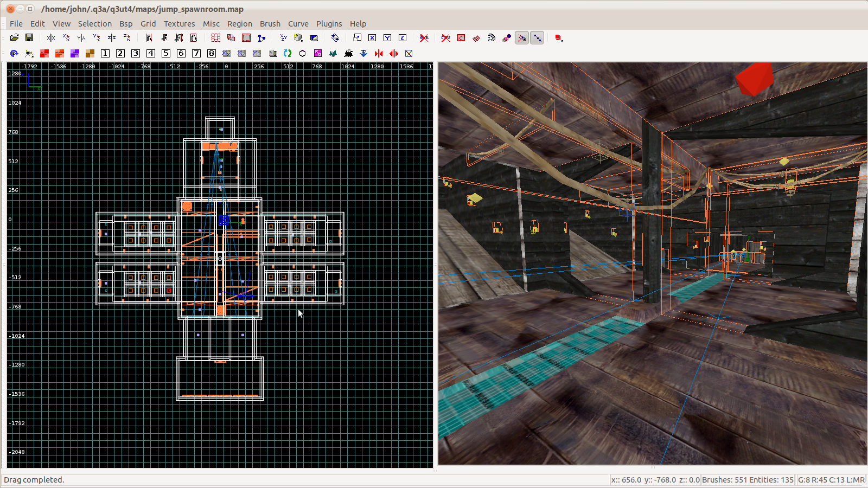Click the magenta C toolbar icon
Viewport: 868px width, 488px height.
coord(318,53)
